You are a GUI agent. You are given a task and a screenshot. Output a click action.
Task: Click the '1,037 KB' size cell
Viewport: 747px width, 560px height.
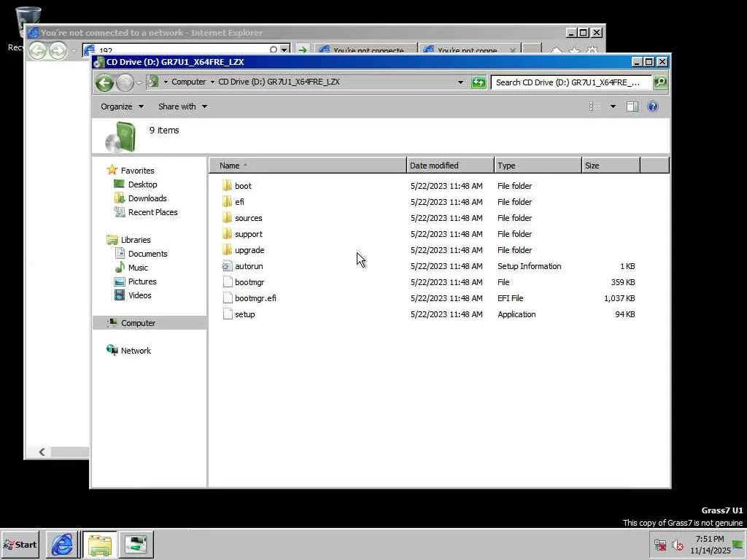pos(619,298)
